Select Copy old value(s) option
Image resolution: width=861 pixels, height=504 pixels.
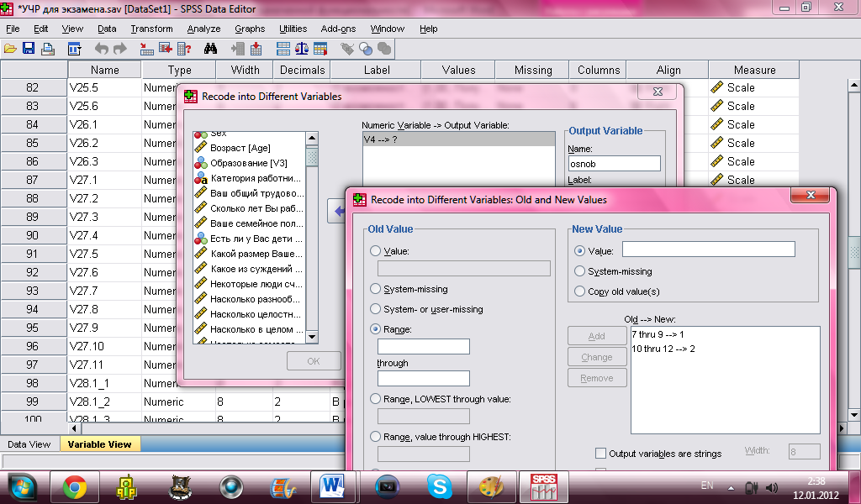[579, 291]
